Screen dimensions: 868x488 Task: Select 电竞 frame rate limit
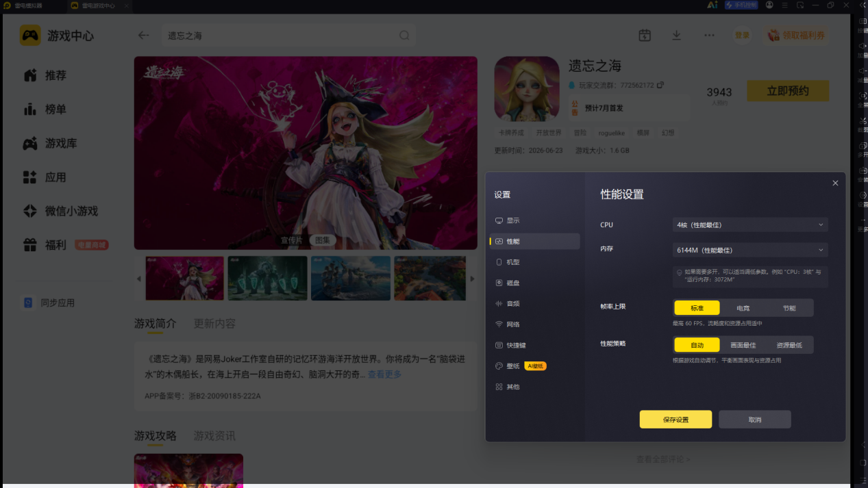point(743,308)
